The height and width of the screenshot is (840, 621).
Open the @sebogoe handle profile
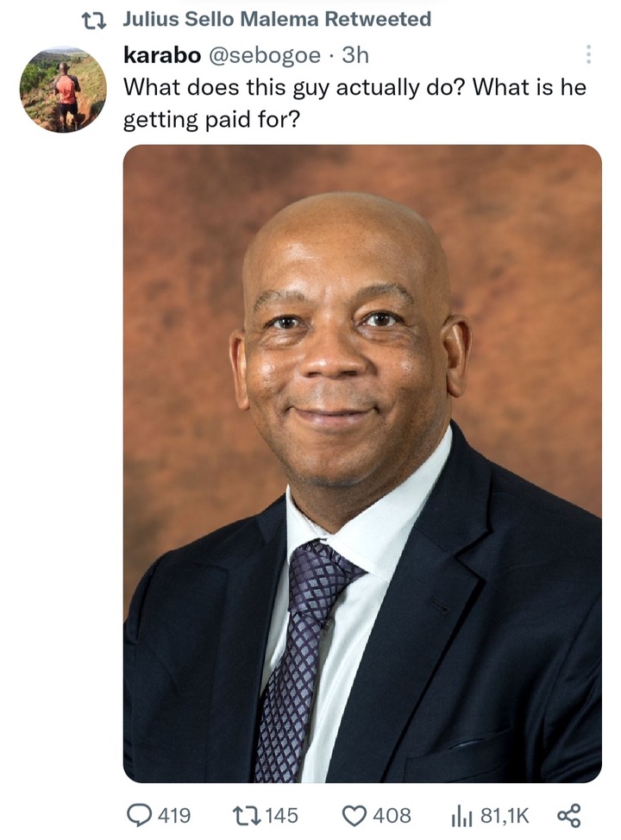coord(264,55)
